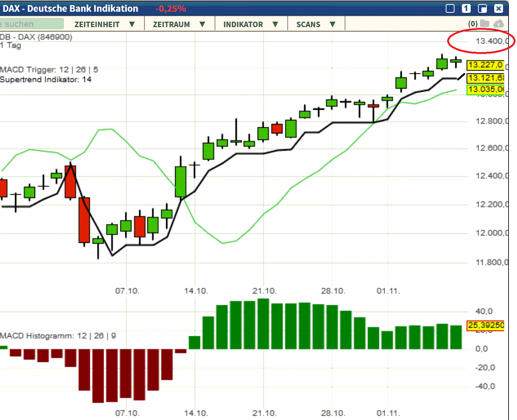Image resolution: width=517 pixels, height=420 pixels.
Task: Expand the SCANS dropdown
Action: [316, 25]
